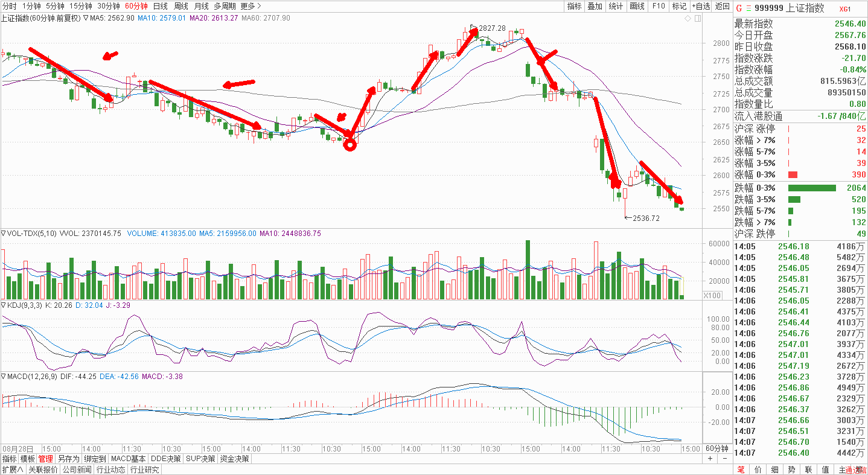Click the red 管理 tab

coord(46,459)
